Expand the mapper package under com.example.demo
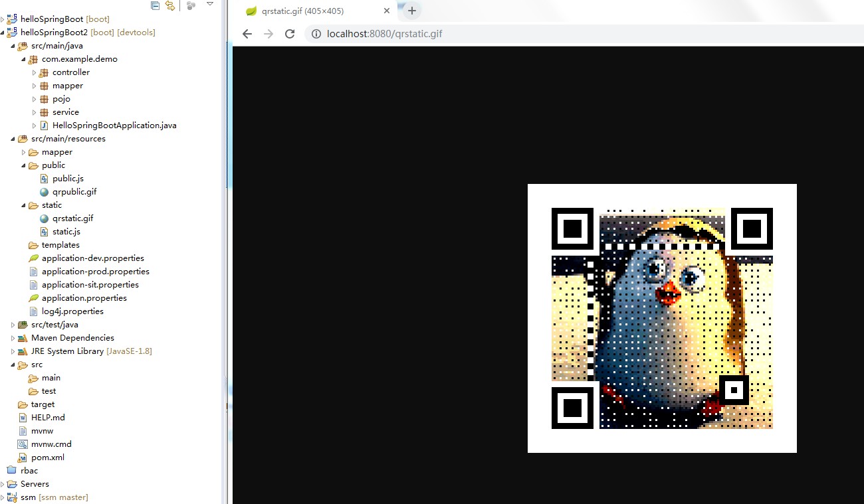Screen dimensions: 864x504 (34, 86)
